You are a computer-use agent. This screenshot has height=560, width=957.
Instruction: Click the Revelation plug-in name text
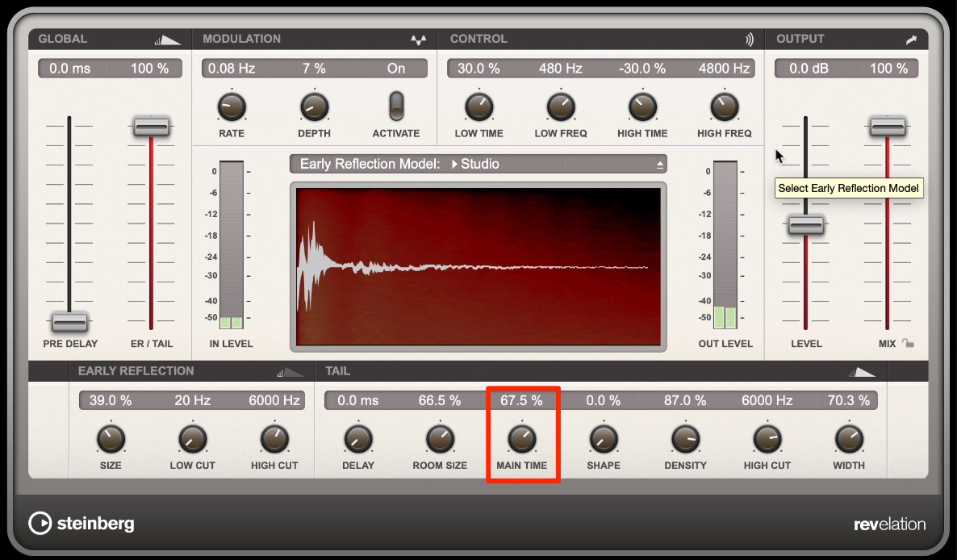(889, 524)
